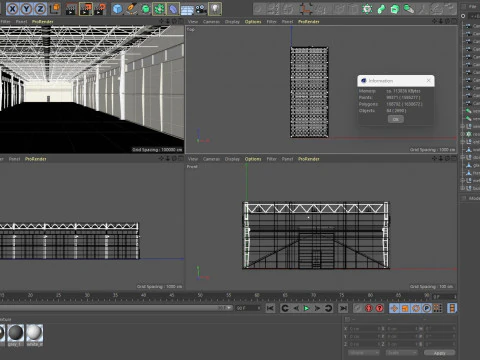
Task: Open the Size mode dropdown
Action: pos(402,353)
